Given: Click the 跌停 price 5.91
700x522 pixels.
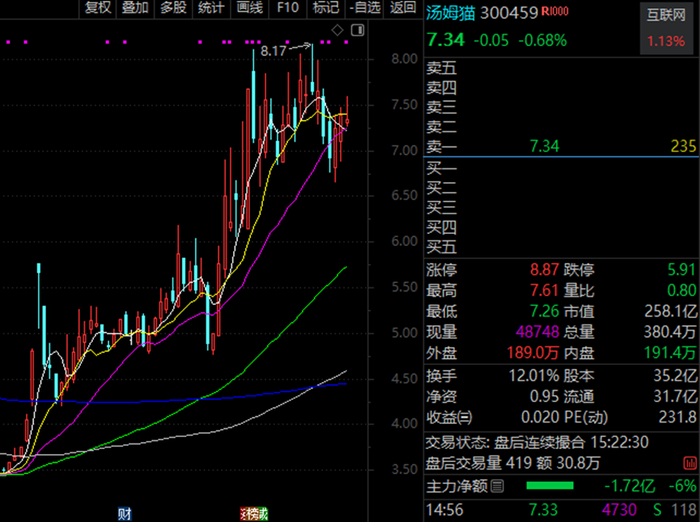Looking at the screenshot, I should click(682, 270).
